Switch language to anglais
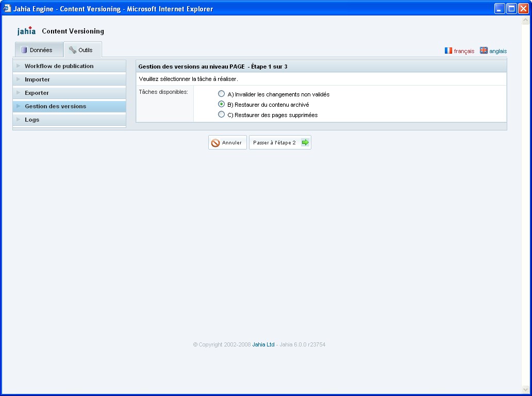Image resolution: width=532 pixels, height=396 pixels. 498,51
